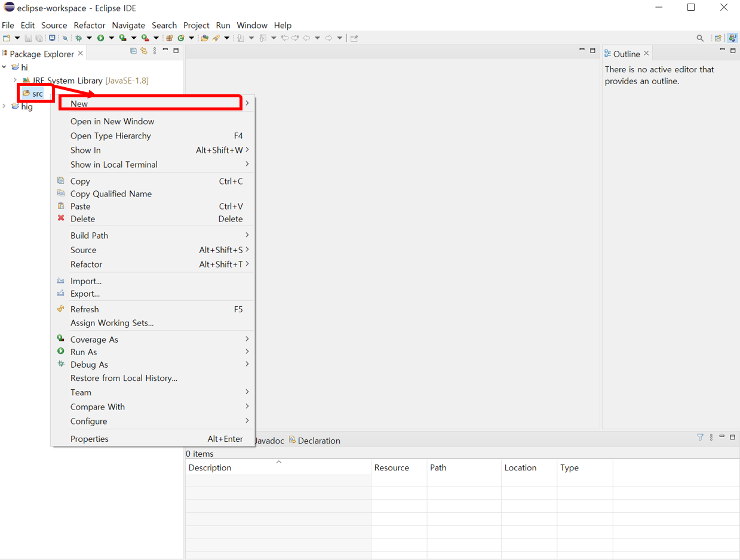Expand the Debug As submenu

click(x=152, y=364)
